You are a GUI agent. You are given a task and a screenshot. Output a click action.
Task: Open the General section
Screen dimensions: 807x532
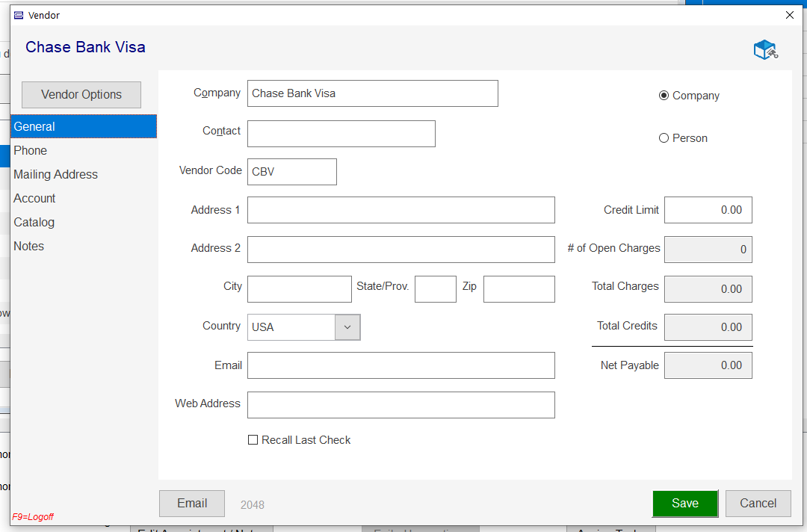point(84,126)
